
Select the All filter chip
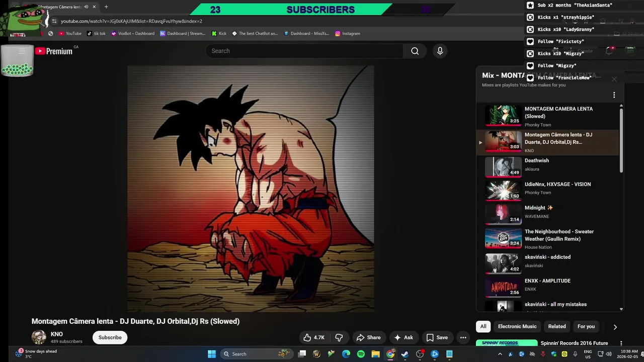[x=483, y=326]
